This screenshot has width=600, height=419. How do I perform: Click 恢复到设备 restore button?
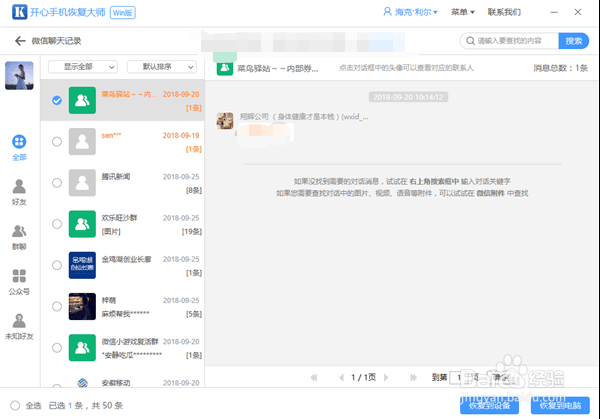(x=489, y=406)
